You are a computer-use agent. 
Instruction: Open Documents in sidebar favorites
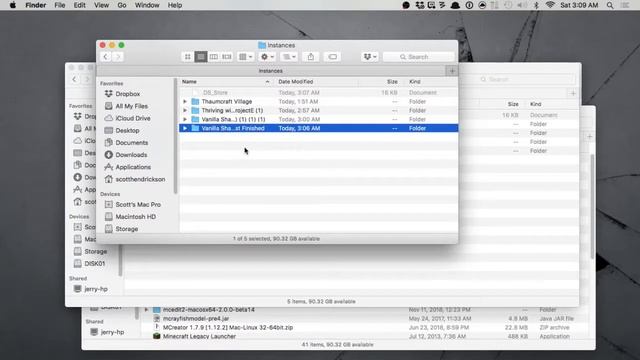pos(131,143)
